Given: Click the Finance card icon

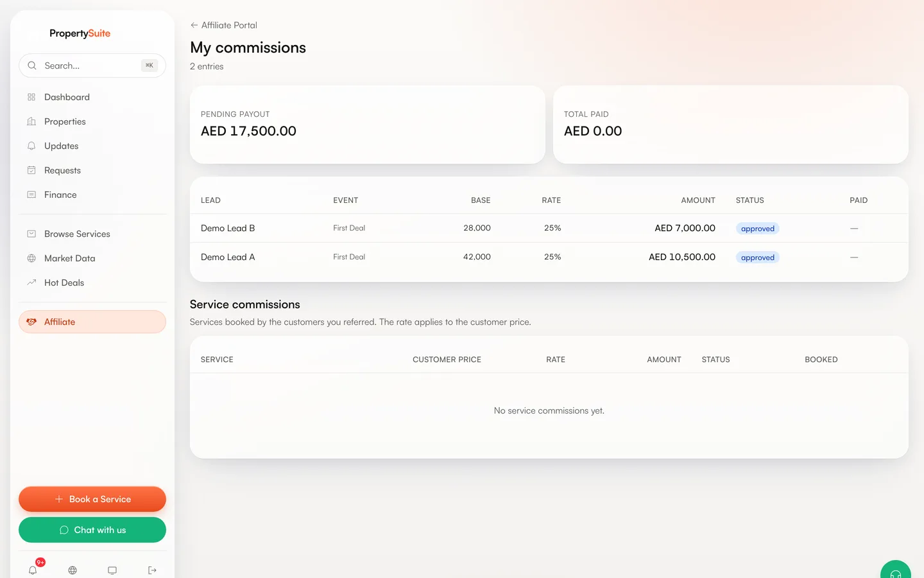Looking at the screenshot, I should coord(31,195).
